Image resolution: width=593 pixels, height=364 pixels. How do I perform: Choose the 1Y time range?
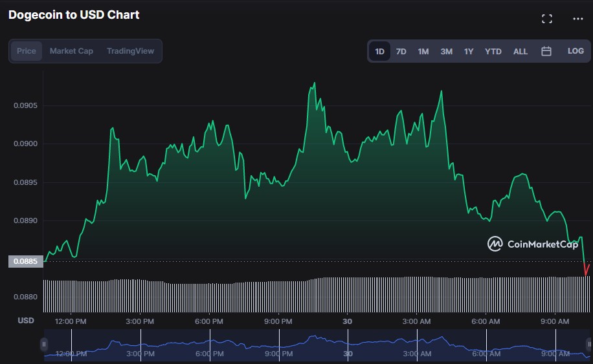[469, 51]
